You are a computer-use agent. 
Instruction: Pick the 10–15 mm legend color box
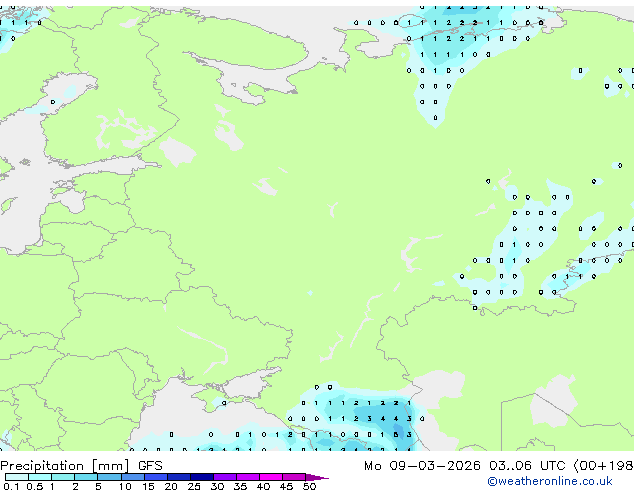pyautogui.click(x=133, y=477)
